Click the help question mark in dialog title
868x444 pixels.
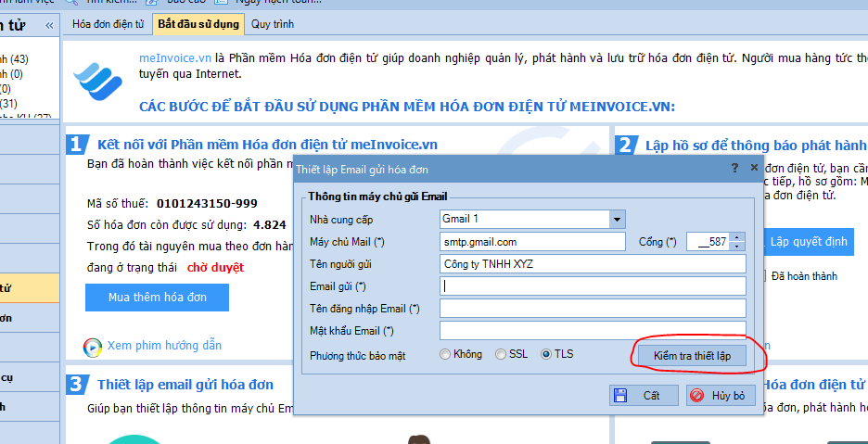(x=734, y=168)
